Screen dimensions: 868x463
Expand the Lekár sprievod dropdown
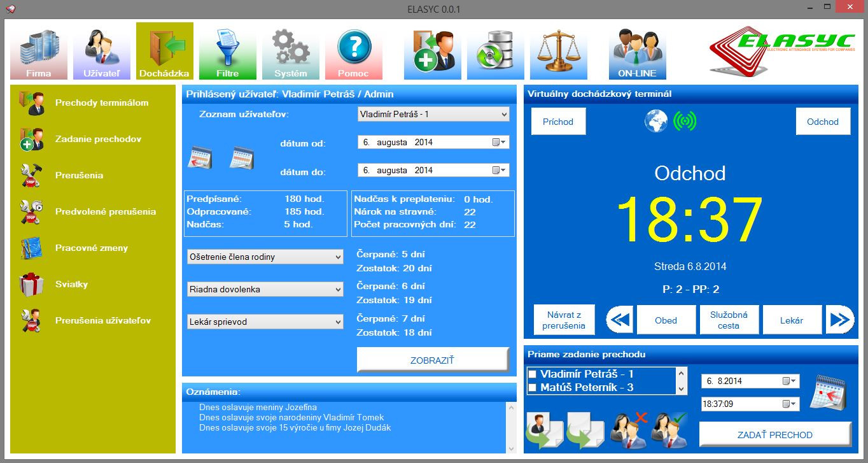pyautogui.click(x=265, y=322)
